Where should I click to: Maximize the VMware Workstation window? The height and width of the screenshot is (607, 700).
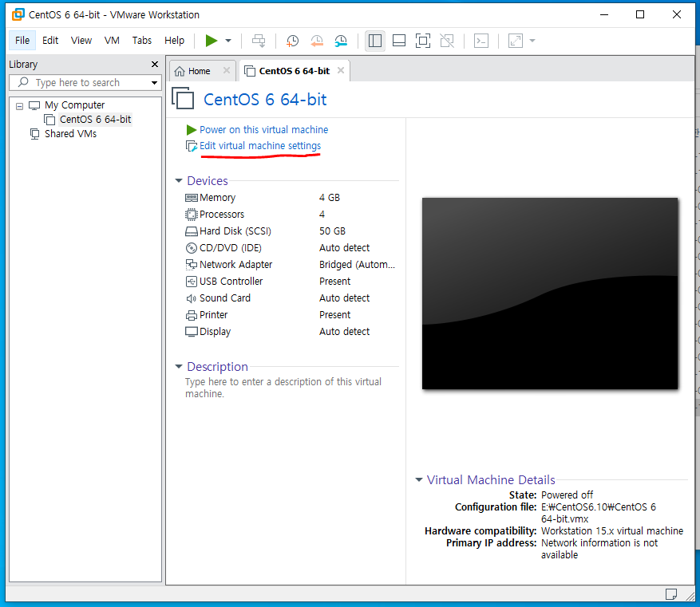pyautogui.click(x=639, y=14)
